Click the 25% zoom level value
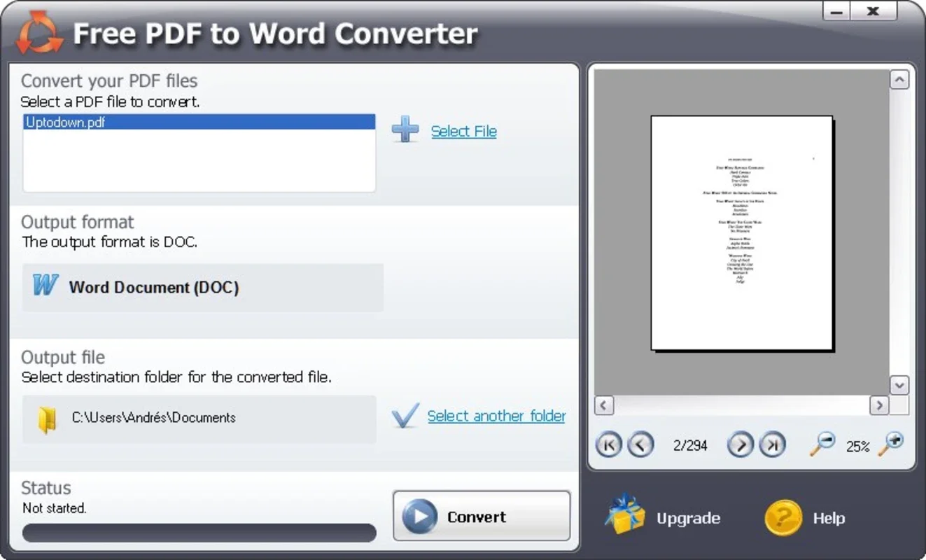Screen dimensions: 926x560 click(857, 446)
